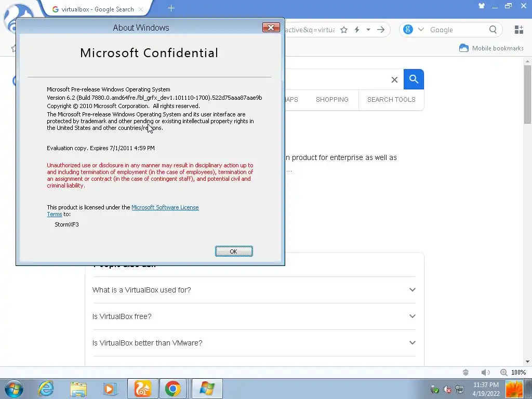Open clock showing 11:37 PM
This screenshot has height=399, width=532.
(x=486, y=389)
